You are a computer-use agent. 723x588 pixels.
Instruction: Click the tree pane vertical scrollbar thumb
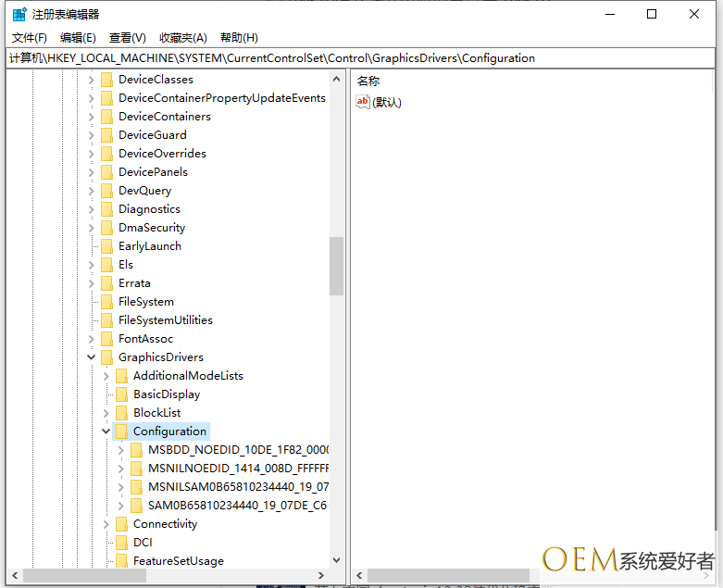(x=336, y=267)
